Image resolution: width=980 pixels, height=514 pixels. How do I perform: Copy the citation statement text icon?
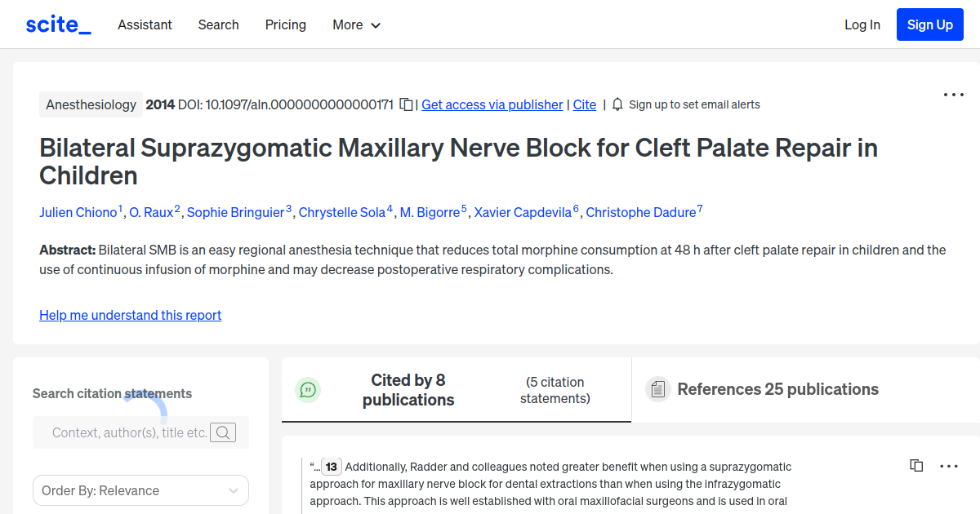click(916, 465)
